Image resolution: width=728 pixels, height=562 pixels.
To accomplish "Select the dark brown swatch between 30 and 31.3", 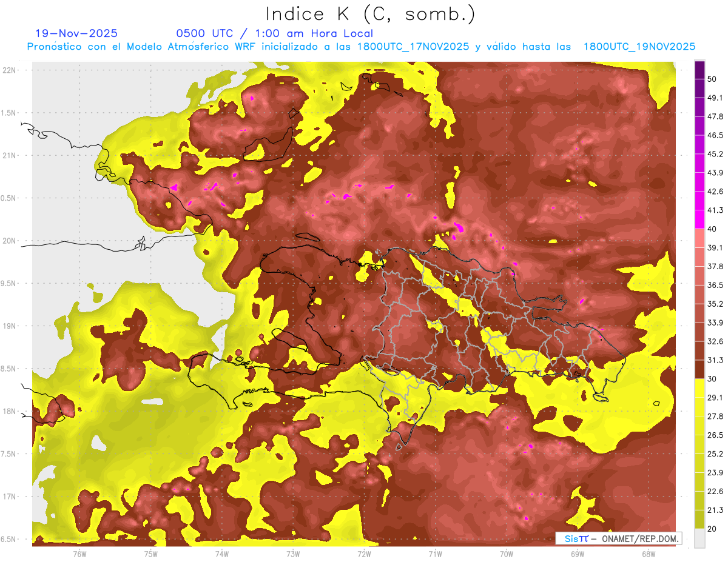I will point(699,369).
